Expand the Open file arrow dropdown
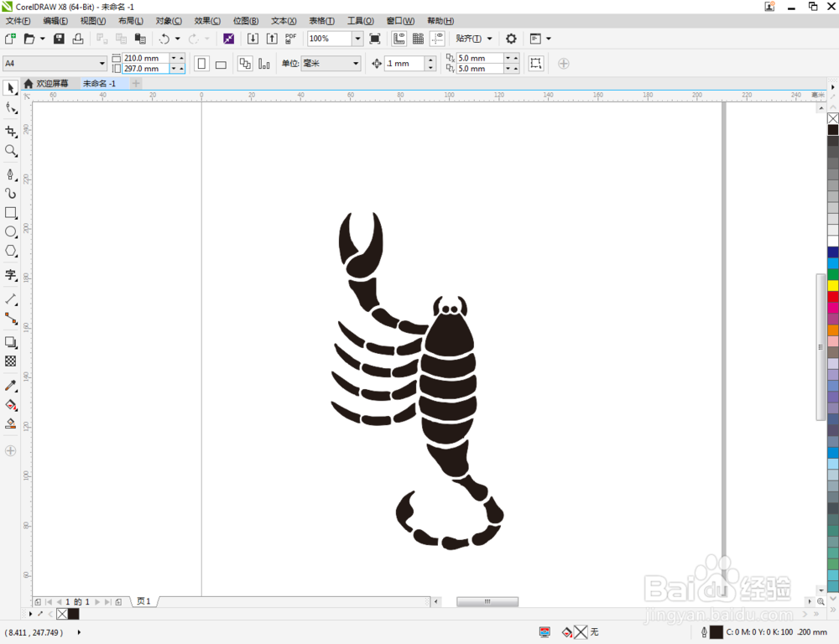The height and width of the screenshot is (644, 839). point(42,39)
